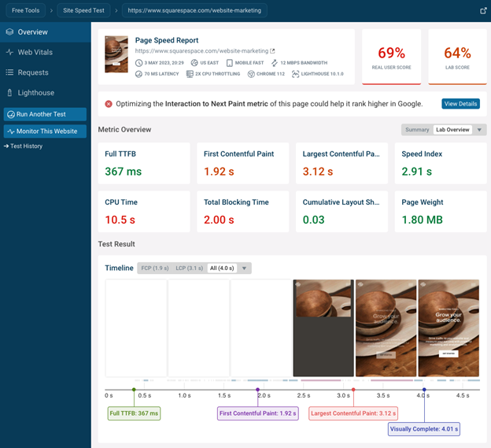Expand the timeline filter dropdown arrow
The image size is (491, 448).
click(x=244, y=268)
